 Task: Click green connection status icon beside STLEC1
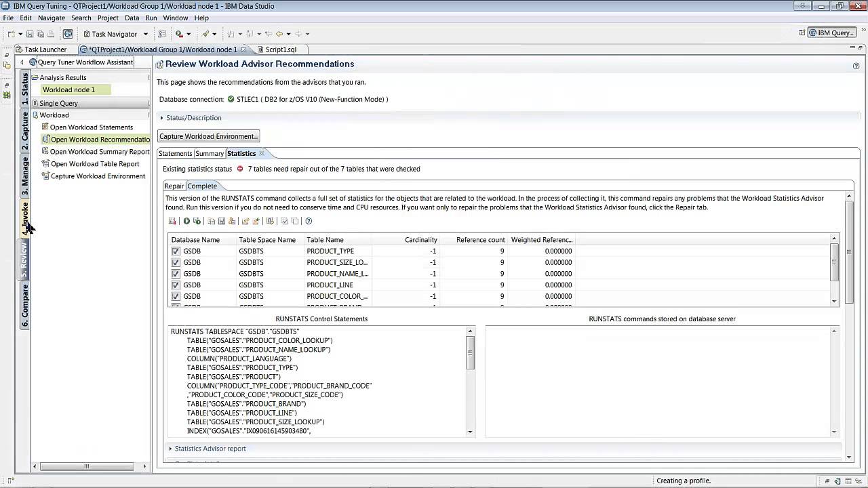tap(231, 99)
